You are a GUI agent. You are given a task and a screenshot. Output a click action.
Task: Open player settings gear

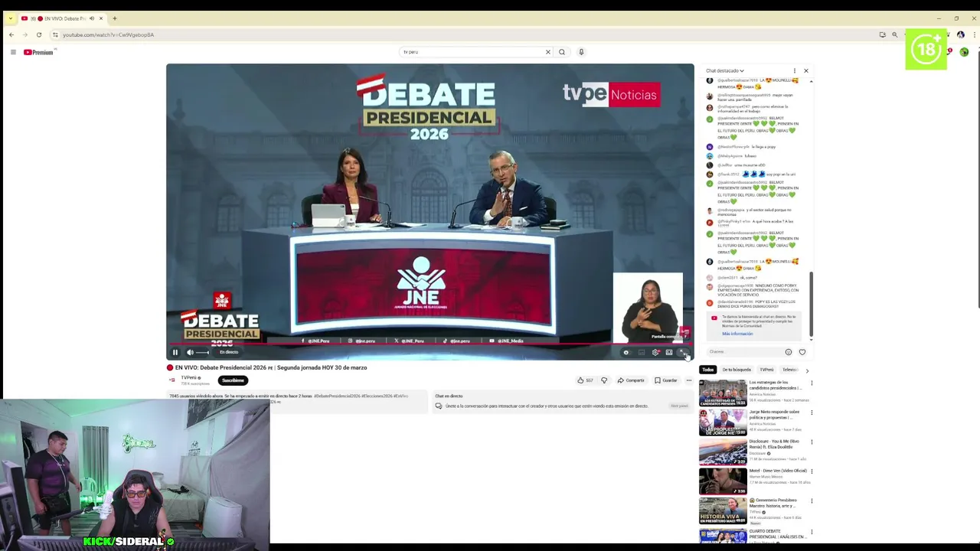[x=655, y=352]
